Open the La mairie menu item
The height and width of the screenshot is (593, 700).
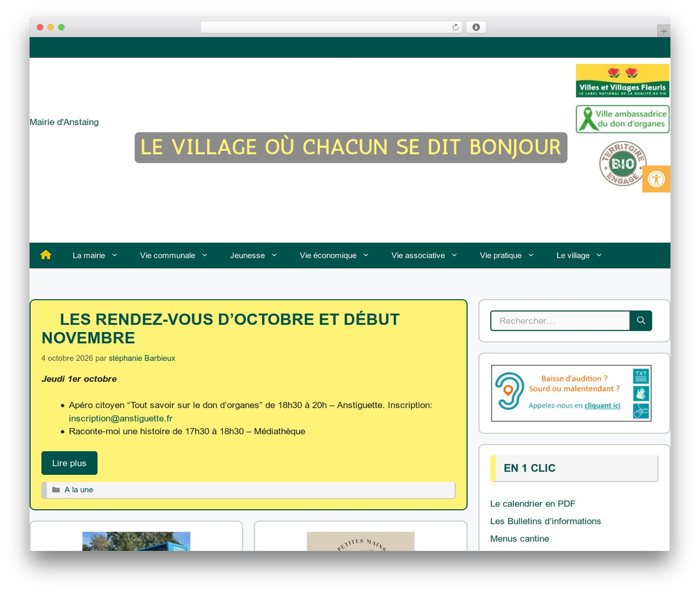[89, 255]
